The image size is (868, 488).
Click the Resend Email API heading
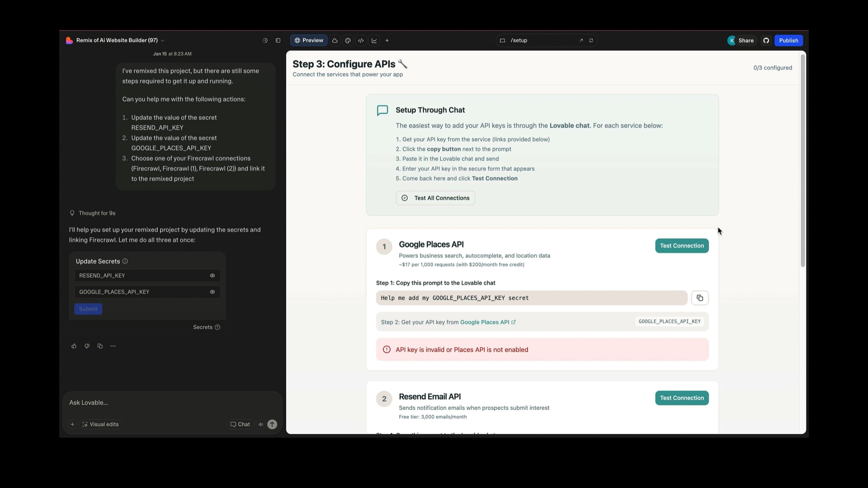[429, 397]
